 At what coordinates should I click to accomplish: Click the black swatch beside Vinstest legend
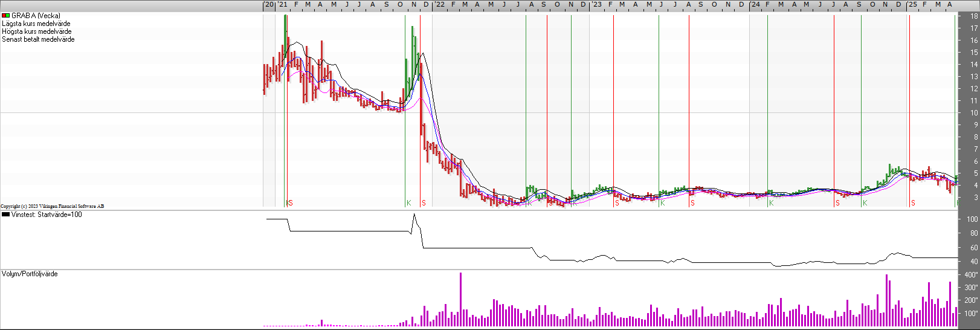tap(5, 215)
